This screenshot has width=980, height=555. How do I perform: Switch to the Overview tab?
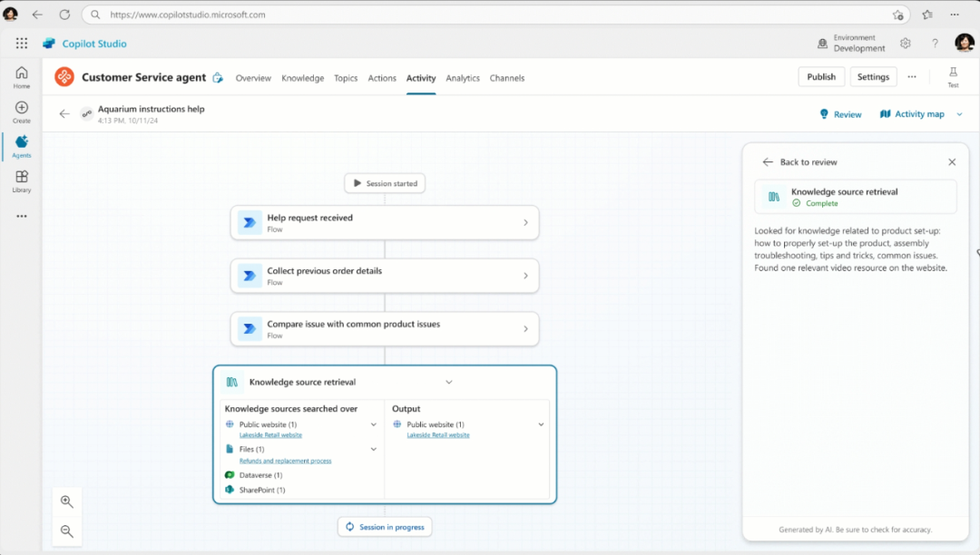coord(253,78)
